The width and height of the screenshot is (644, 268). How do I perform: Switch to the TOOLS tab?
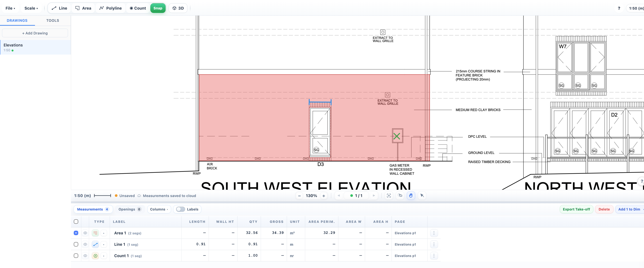(52, 20)
